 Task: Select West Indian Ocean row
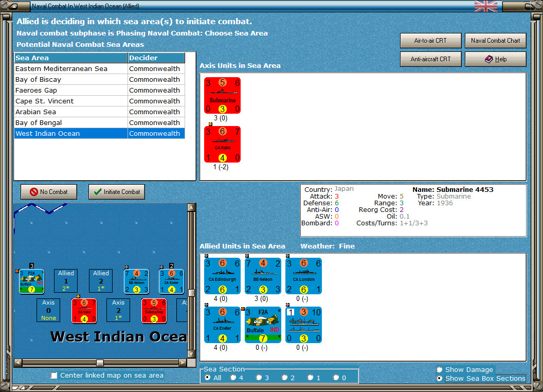[x=99, y=133]
